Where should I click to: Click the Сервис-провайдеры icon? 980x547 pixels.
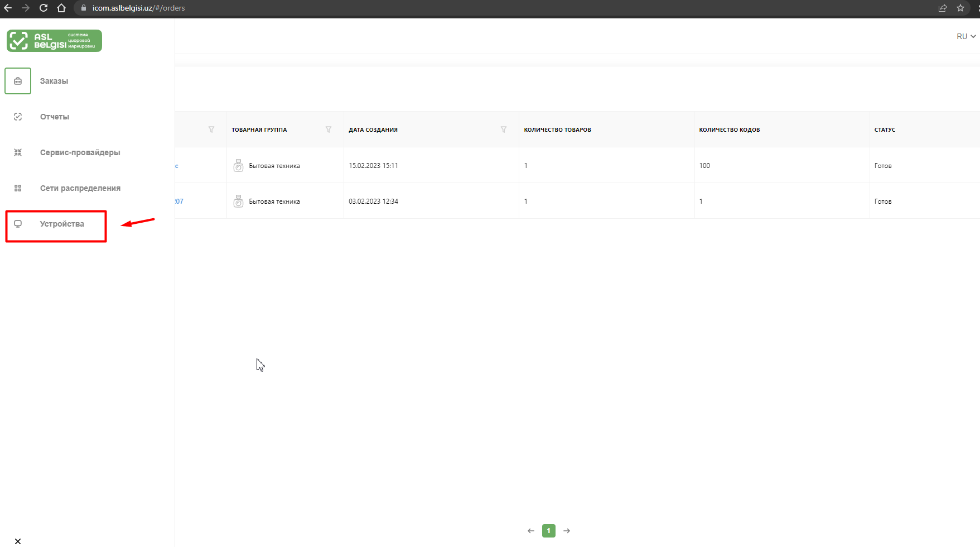pyautogui.click(x=18, y=152)
